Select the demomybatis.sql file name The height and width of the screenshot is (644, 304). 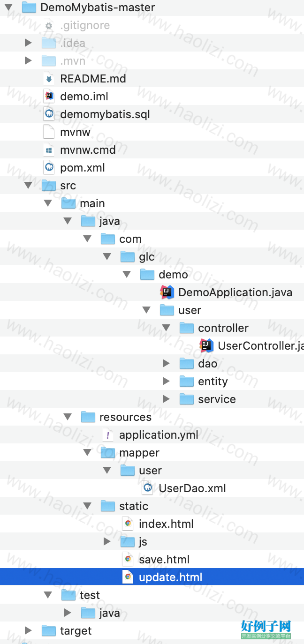[105, 114]
